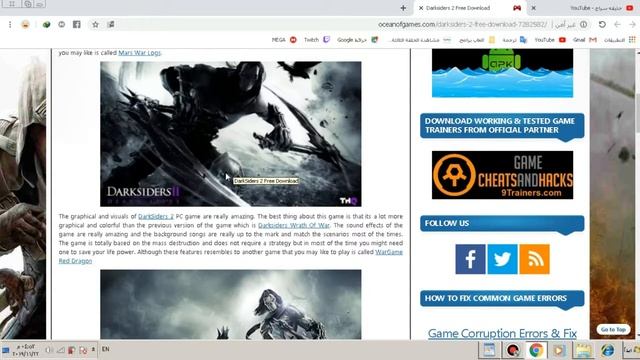Click the system tray clock
Screen dimensions: 640x360
click(24, 350)
